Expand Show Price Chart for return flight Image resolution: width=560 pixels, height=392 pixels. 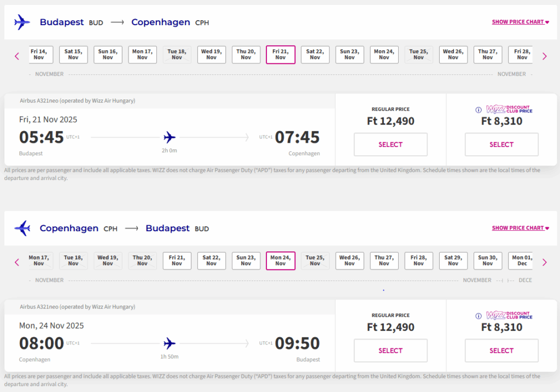[x=520, y=229]
